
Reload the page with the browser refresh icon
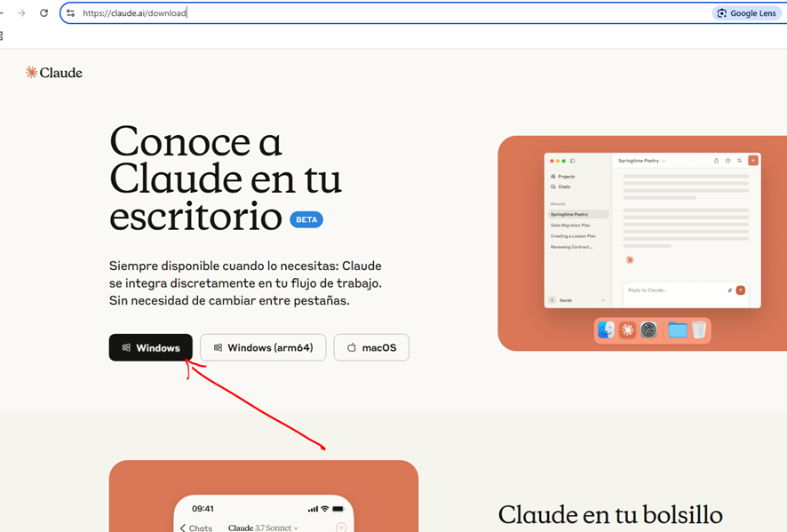[x=44, y=13]
